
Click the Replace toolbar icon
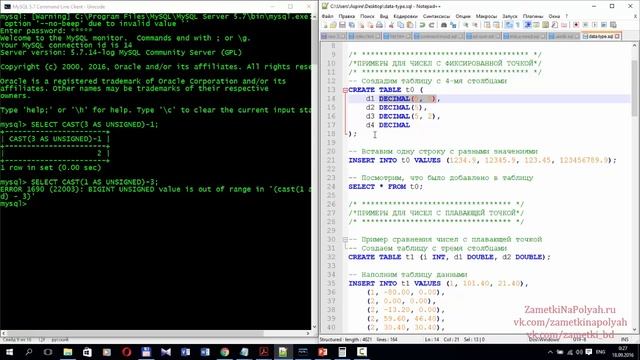(x=453, y=25)
